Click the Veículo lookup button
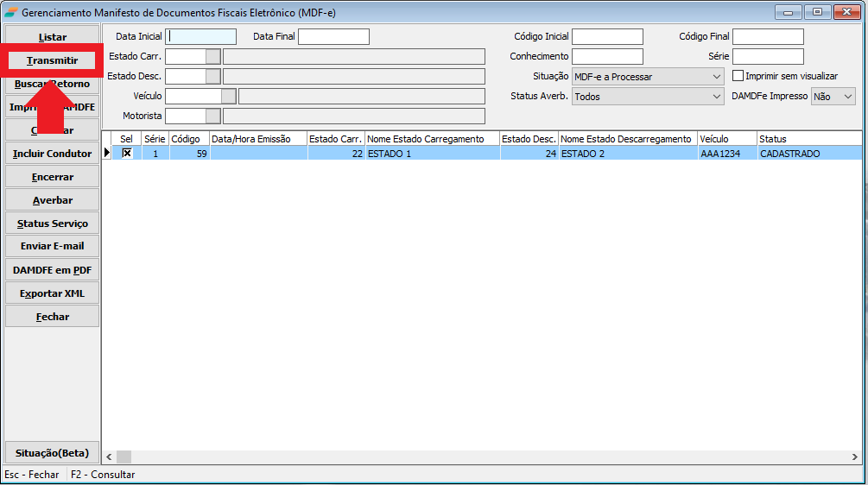 pos(228,96)
